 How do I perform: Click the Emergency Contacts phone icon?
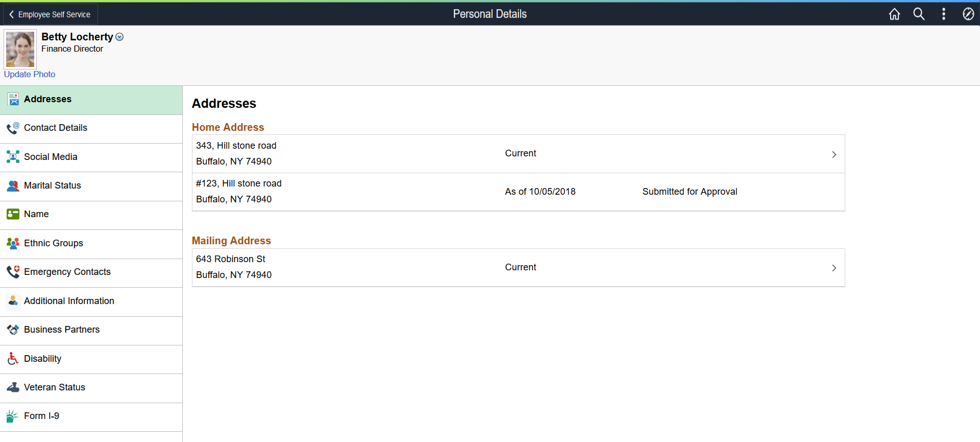click(x=13, y=272)
